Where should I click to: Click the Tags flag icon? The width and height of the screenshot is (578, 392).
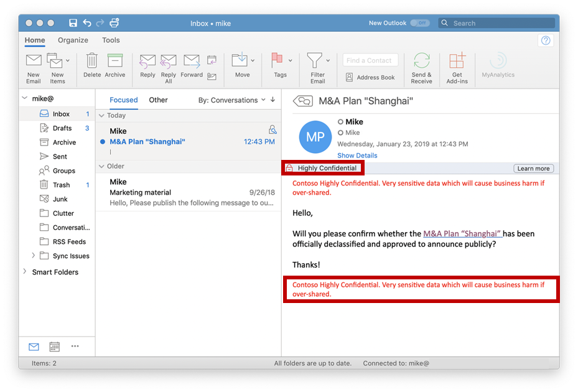click(x=277, y=60)
